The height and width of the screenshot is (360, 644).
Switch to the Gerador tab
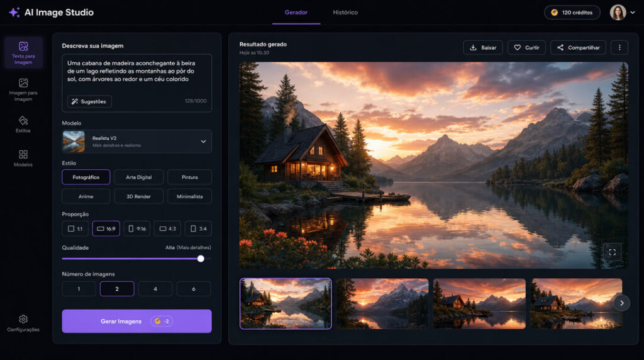click(x=296, y=13)
